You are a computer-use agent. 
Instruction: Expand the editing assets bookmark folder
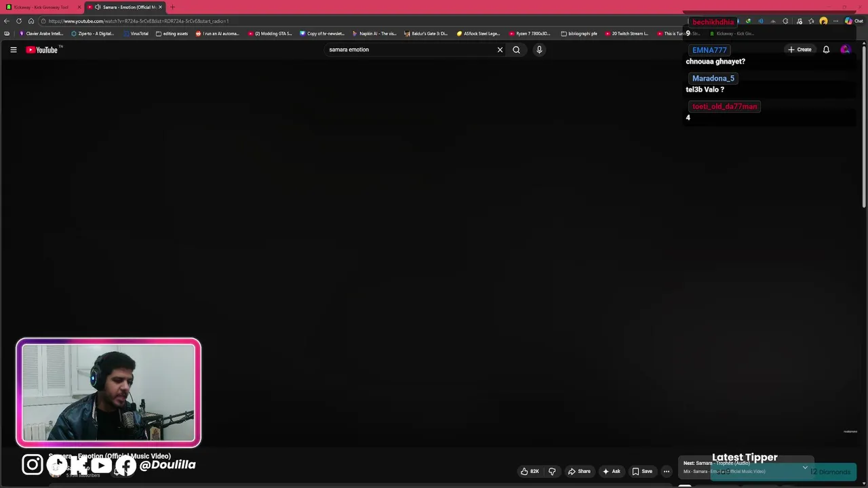[x=172, y=33]
